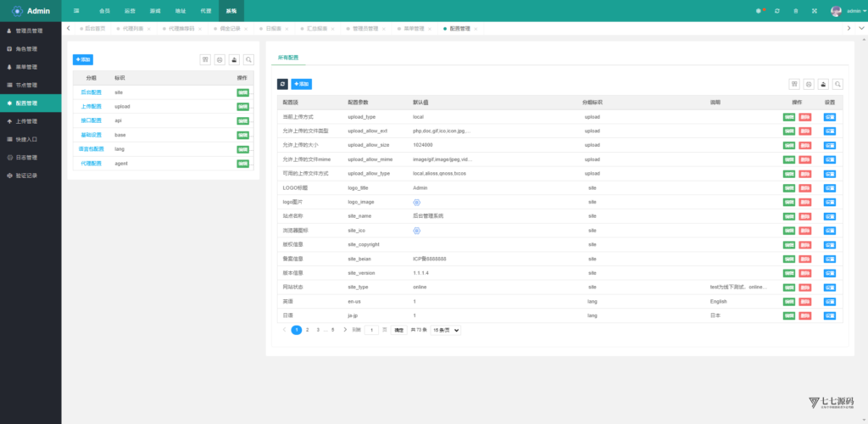
Task: Close the 代理列表 tab
Action: (x=151, y=29)
